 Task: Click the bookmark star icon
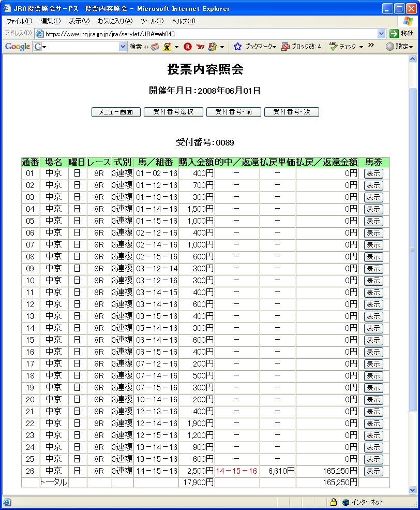point(237,47)
